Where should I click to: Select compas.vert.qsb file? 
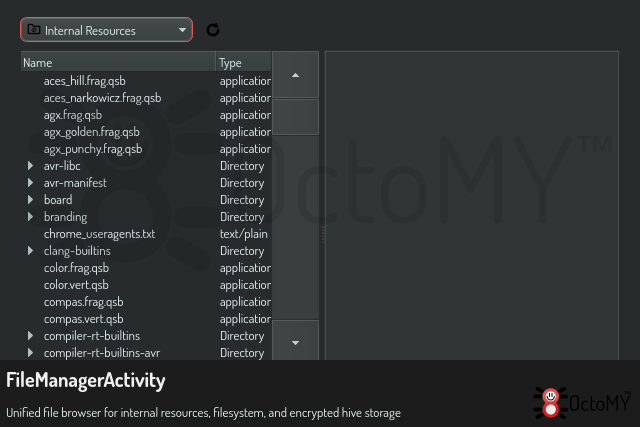[84, 319]
